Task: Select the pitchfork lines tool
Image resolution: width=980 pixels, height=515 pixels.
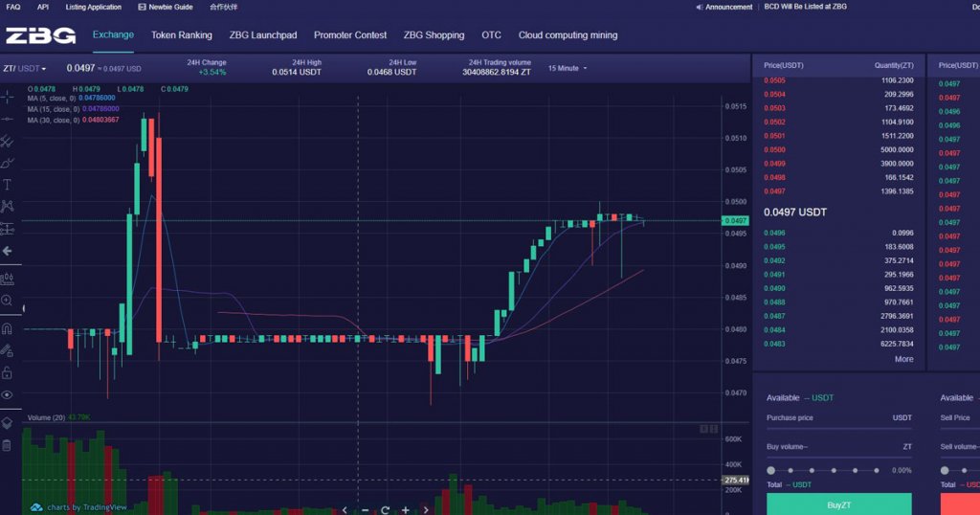Action: [x=7, y=142]
